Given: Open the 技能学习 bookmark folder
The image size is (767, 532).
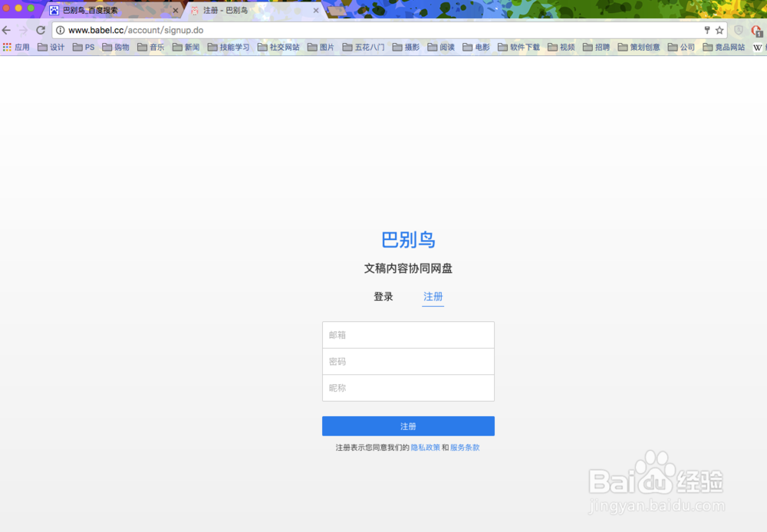Looking at the screenshot, I should tap(229, 47).
